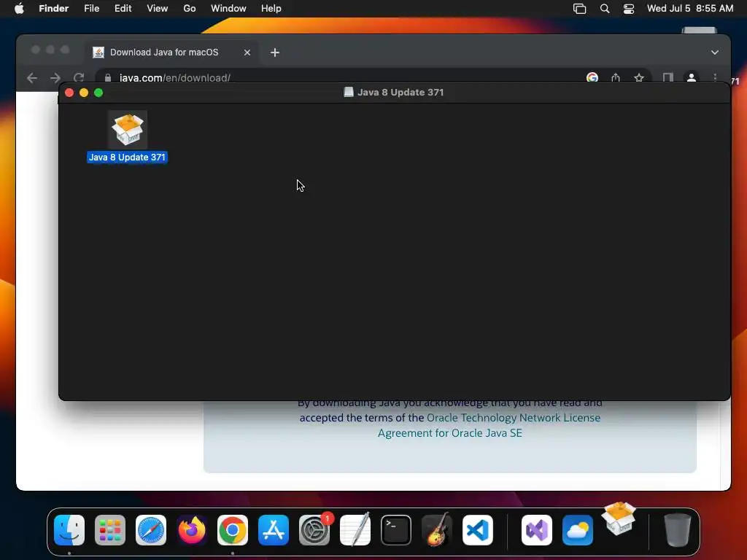Open Chrome's three-dot menu
Screen dimensions: 747x560
pos(715,77)
